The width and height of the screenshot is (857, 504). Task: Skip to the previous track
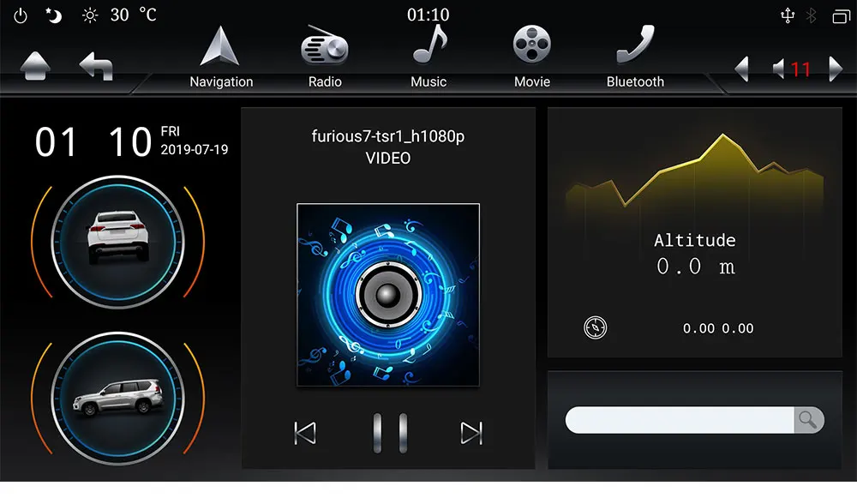pyautogui.click(x=305, y=433)
